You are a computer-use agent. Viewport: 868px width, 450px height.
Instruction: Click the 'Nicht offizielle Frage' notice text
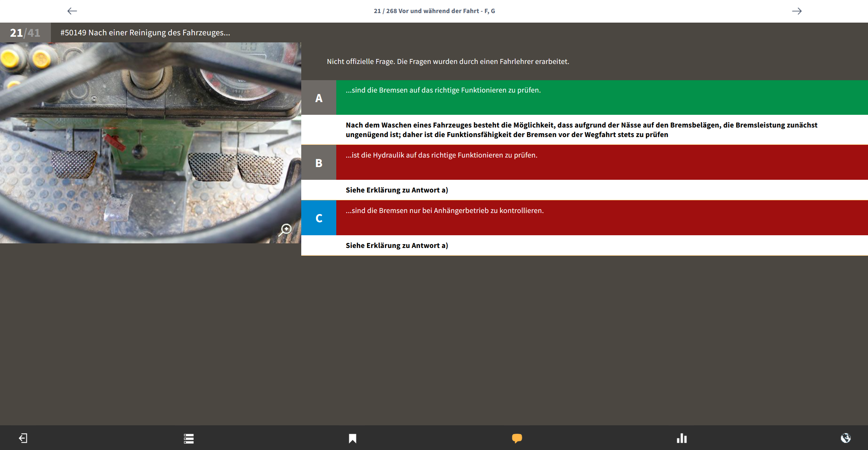[448, 61]
